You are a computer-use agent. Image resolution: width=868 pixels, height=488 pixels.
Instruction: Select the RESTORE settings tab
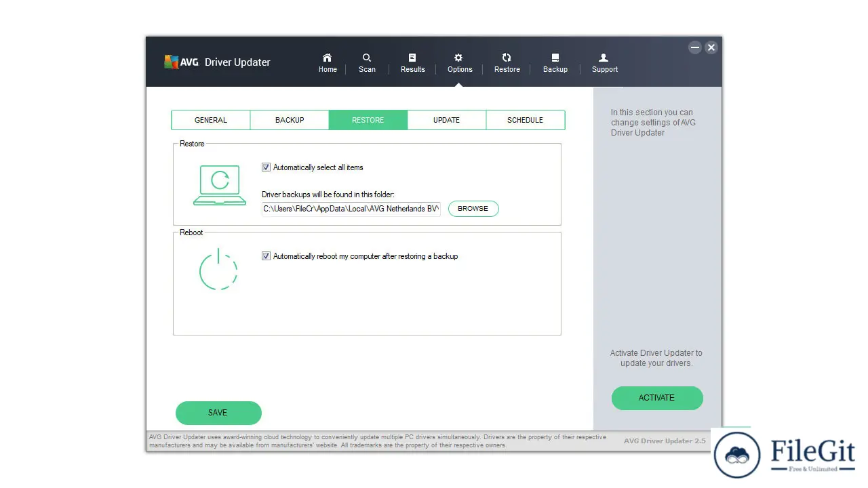click(x=368, y=120)
